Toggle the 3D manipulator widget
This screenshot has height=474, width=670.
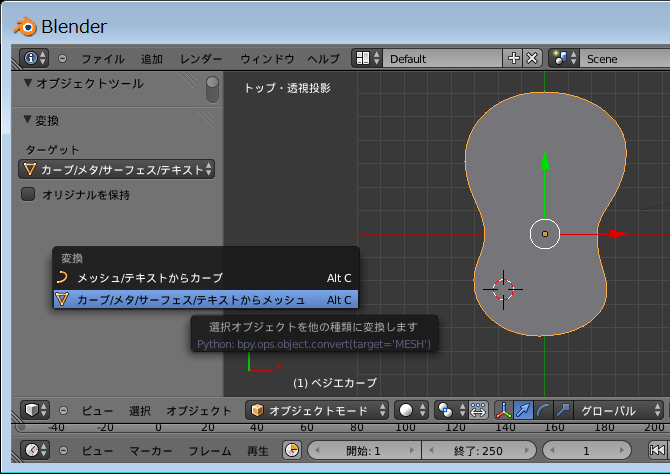[504, 410]
